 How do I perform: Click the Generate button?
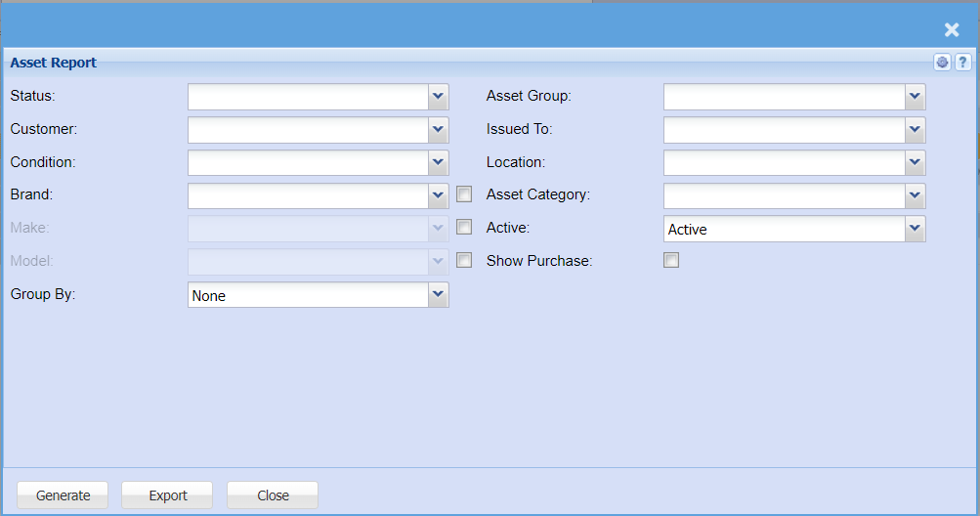coord(64,495)
